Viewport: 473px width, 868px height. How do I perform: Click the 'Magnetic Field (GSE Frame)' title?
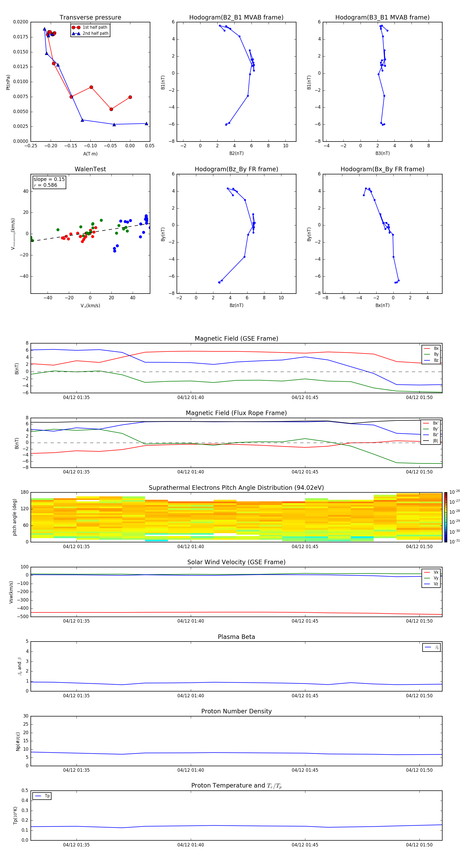tap(236, 339)
